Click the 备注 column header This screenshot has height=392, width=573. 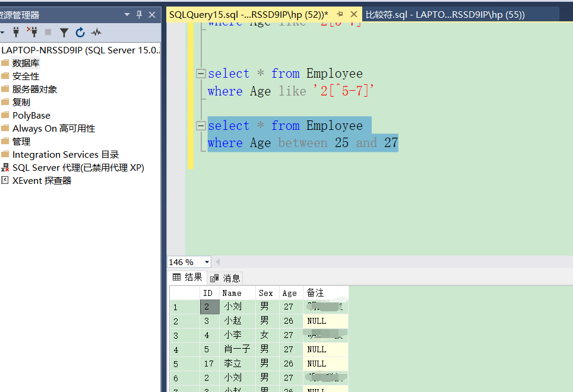(325, 293)
